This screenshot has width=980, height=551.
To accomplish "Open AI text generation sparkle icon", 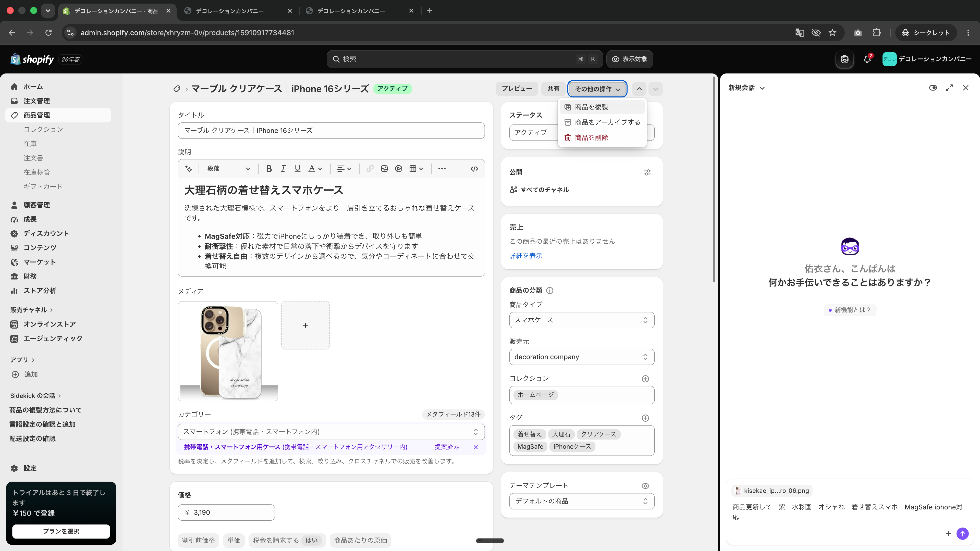I will coord(188,168).
